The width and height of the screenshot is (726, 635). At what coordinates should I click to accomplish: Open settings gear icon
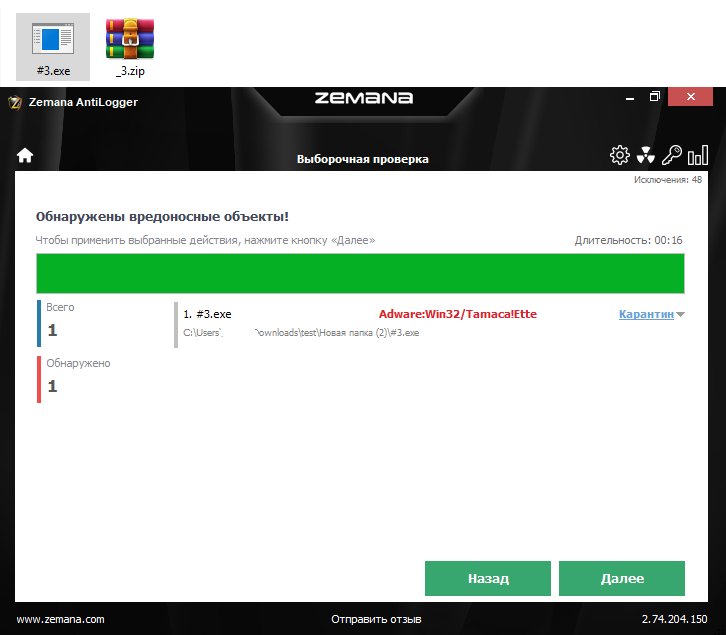620,155
